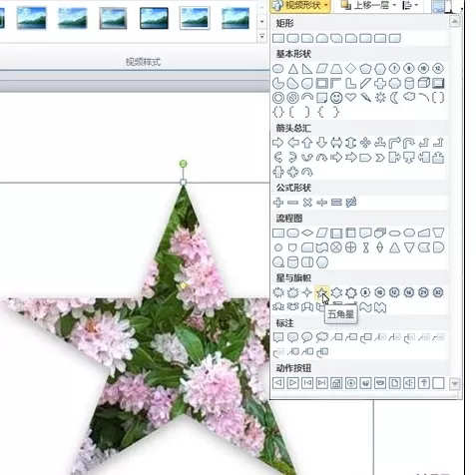Select the flowchart magnetic disk shape
This screenshot has height=475, width=476.
point(292,262)
